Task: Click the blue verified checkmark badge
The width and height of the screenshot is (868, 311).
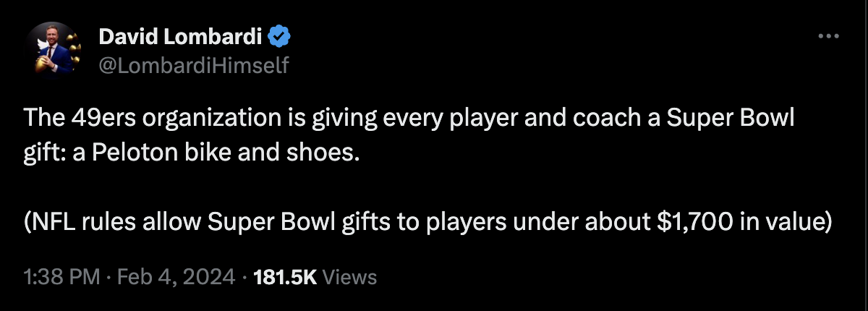Action: coord(280,35)
